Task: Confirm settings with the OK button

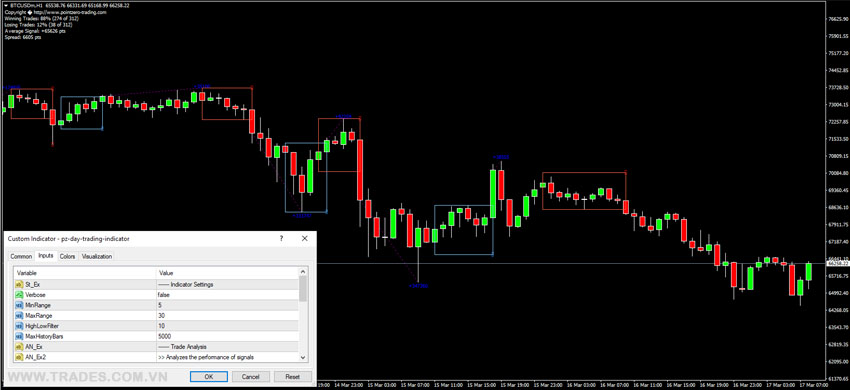Action: coord(209,376)
